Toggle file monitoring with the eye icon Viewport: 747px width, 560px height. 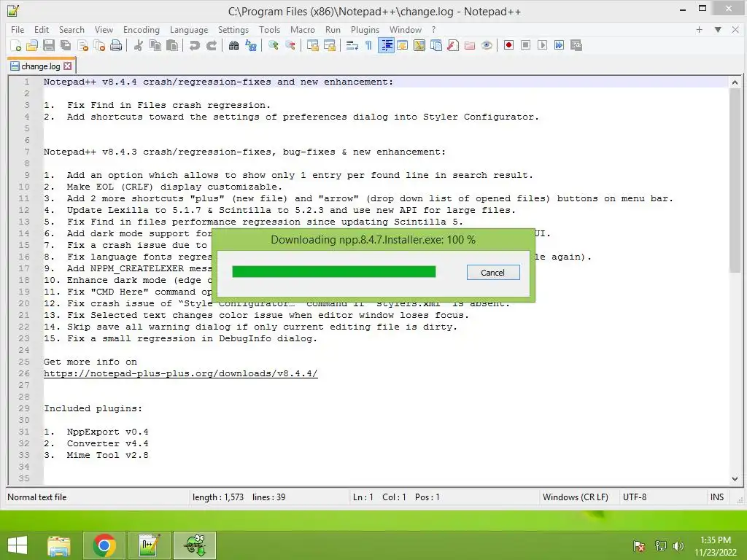tap(487, 45)
